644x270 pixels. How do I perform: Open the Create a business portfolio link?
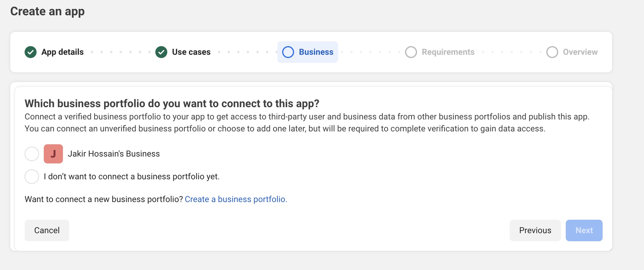pos(236,199)
